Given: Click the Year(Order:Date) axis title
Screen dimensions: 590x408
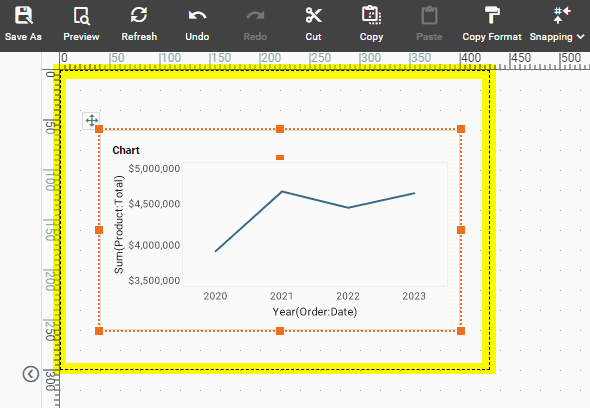Looking at the screenshot, I should click(315, 312).
